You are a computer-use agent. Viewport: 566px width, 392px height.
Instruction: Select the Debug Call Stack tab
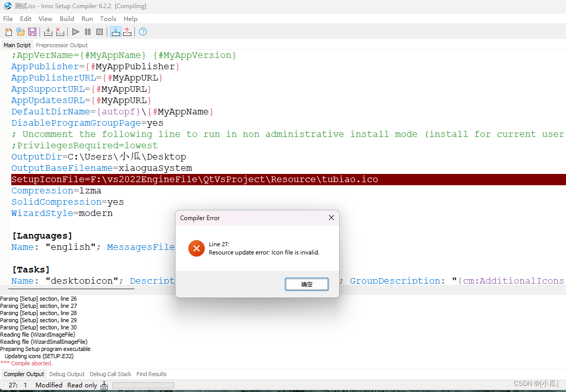[110, 374]
